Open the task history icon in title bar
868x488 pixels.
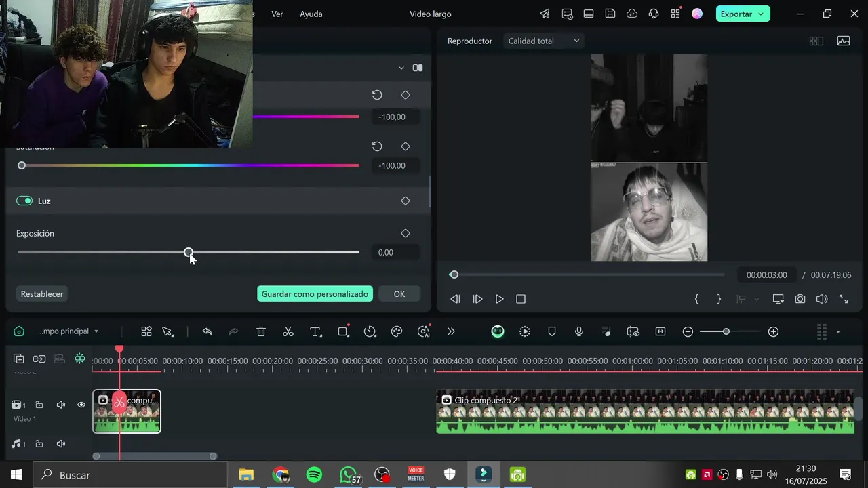point(567,14)
